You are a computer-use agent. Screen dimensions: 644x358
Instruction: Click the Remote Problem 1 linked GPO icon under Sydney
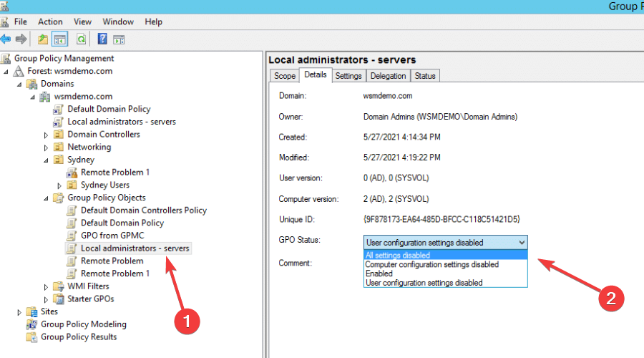coord(72,173)
